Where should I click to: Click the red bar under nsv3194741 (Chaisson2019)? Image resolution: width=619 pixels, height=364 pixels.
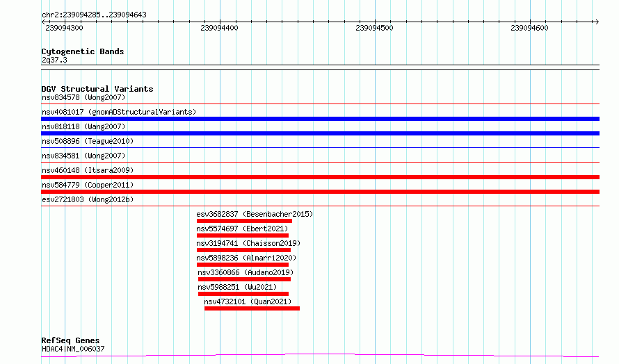pos(243,250)
